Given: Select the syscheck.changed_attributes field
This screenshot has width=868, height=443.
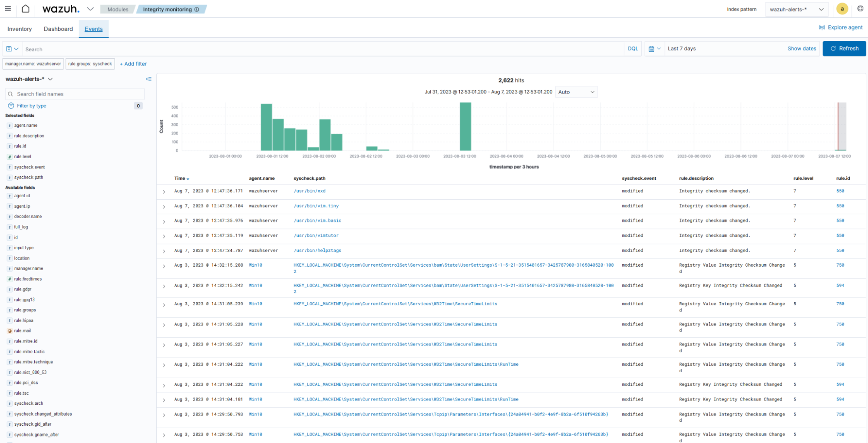Looking at the screenshot, I should [43, 414].
